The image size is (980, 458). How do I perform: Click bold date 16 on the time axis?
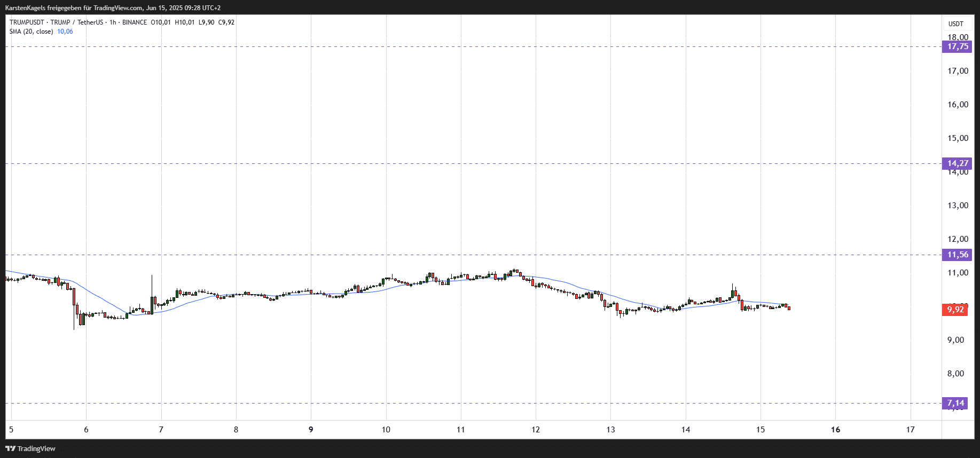pos(835,429)
